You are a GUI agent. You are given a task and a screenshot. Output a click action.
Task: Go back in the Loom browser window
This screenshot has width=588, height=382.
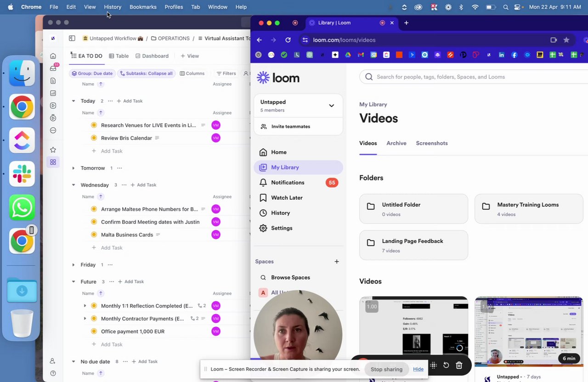point(260,40)
